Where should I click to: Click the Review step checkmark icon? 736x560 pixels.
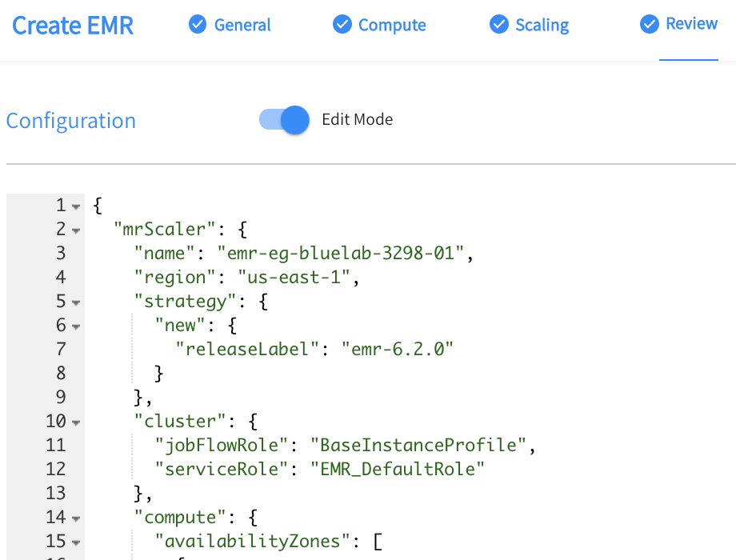(650, 24)
